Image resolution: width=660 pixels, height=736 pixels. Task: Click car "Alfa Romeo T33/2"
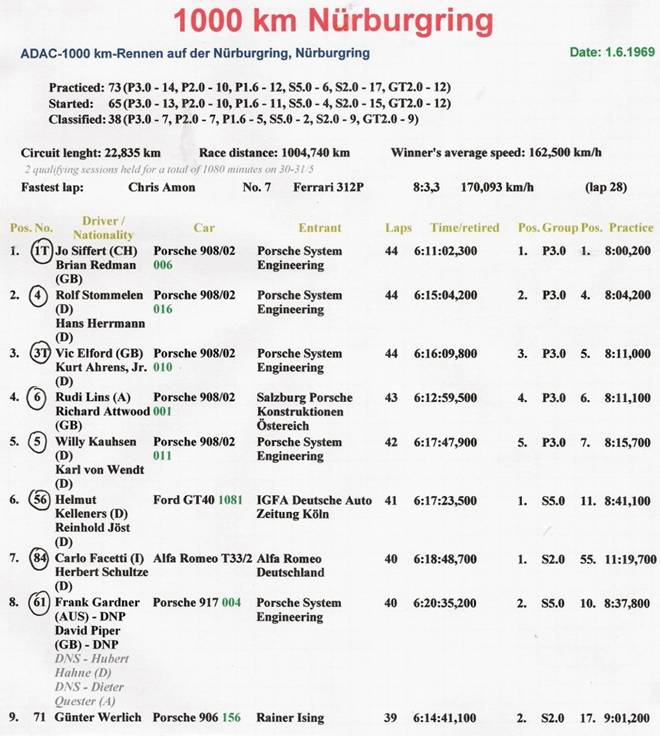[202, 559]
